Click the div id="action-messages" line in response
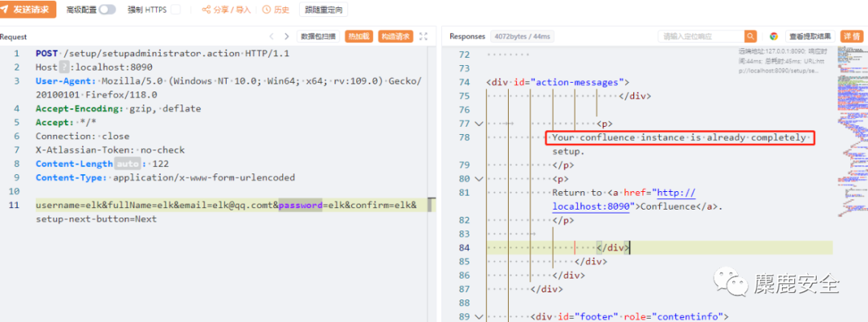This screenshot has height=322, width=868. [x=558, y=82]
